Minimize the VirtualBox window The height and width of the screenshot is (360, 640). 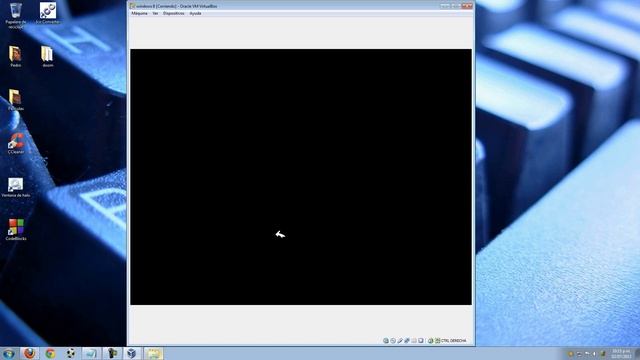pos(445,6)
